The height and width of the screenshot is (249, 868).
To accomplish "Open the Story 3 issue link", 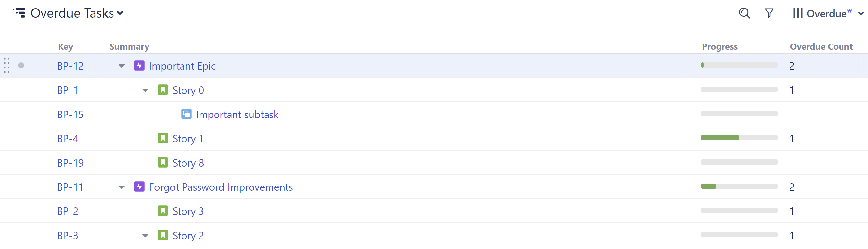I will pos(188,211).
